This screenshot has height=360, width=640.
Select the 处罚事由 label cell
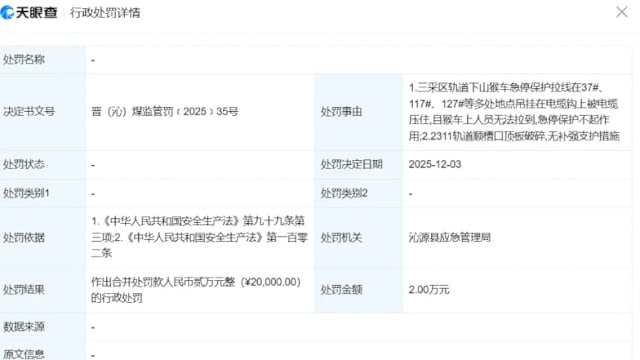point(359,111)
